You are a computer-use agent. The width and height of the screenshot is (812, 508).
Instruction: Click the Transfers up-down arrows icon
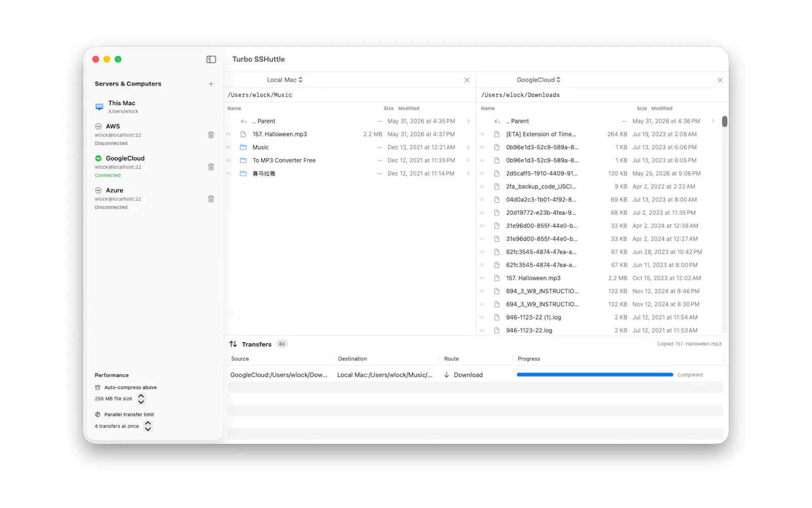pyautogui.click(x=233, y=344)
